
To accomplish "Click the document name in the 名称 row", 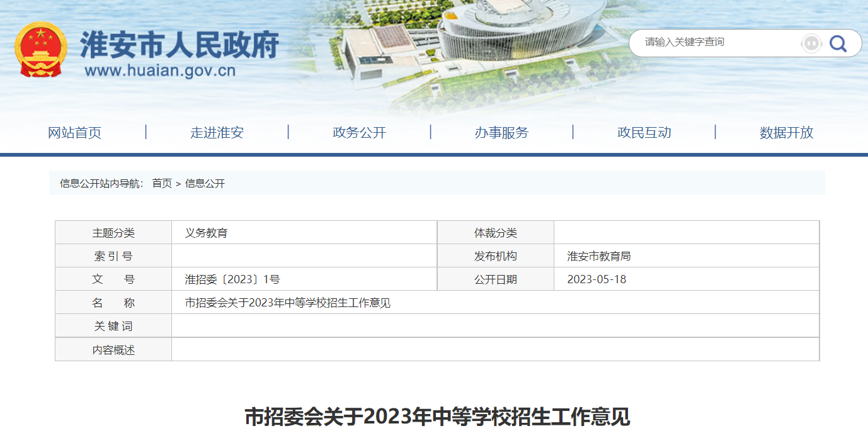I will 287,303.
